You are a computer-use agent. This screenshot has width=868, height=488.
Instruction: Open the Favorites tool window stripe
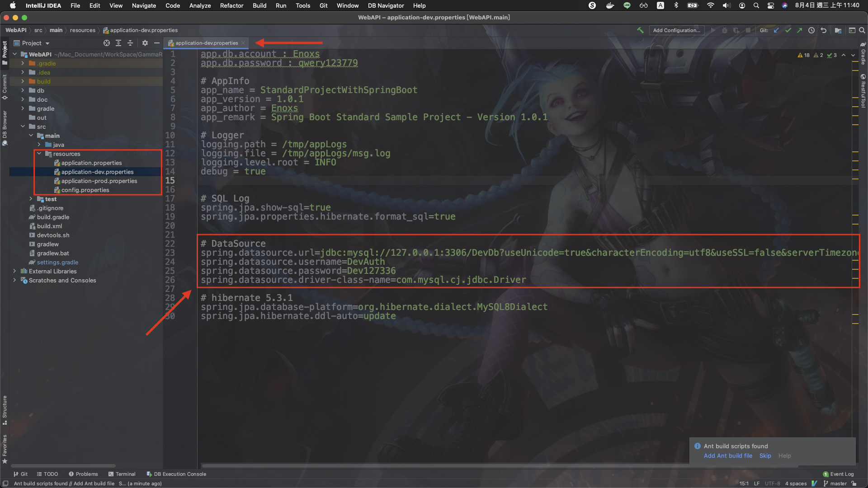point(5,449)
